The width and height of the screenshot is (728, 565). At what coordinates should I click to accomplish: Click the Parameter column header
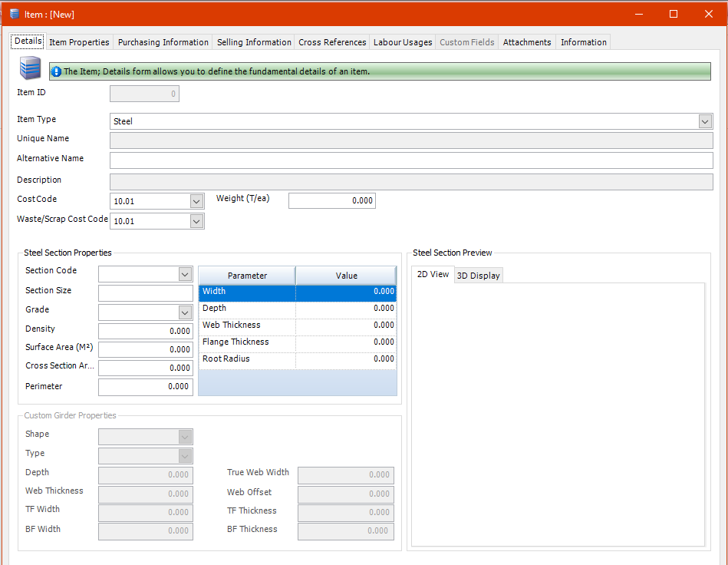click(x=247, y=276)
